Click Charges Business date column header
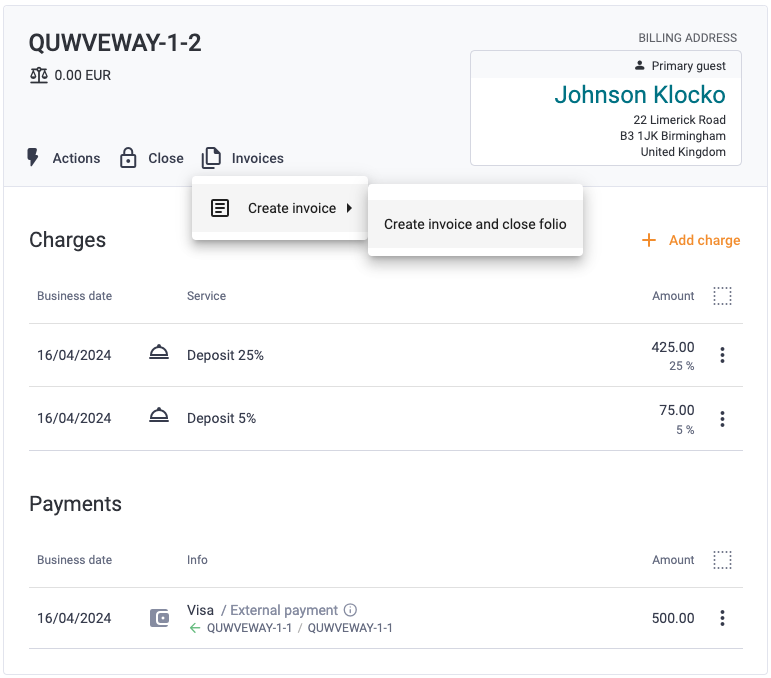The height and width of the screenshot is (678, 771). tap(74, 296)
